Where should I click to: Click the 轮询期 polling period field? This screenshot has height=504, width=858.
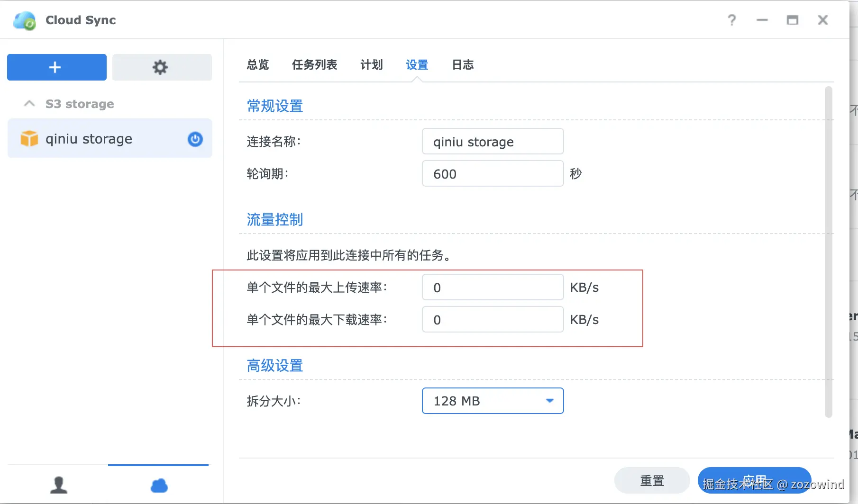pyautogui.click(x=492, y=173)
